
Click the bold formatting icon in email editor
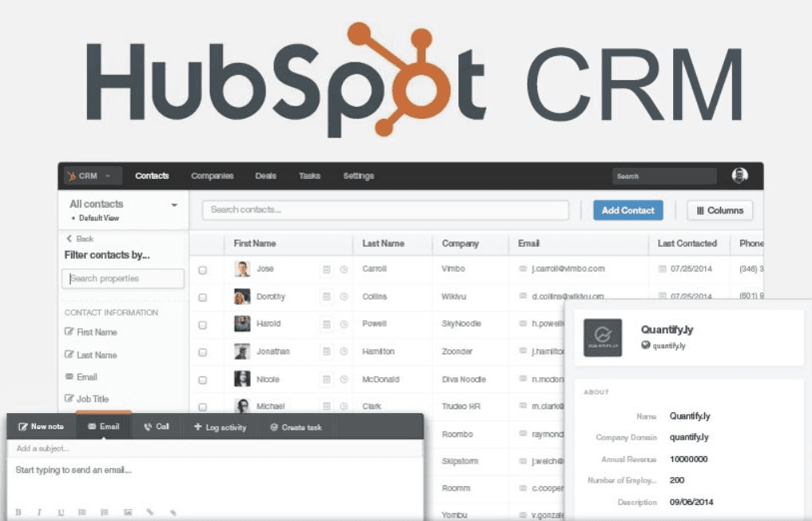18,512
